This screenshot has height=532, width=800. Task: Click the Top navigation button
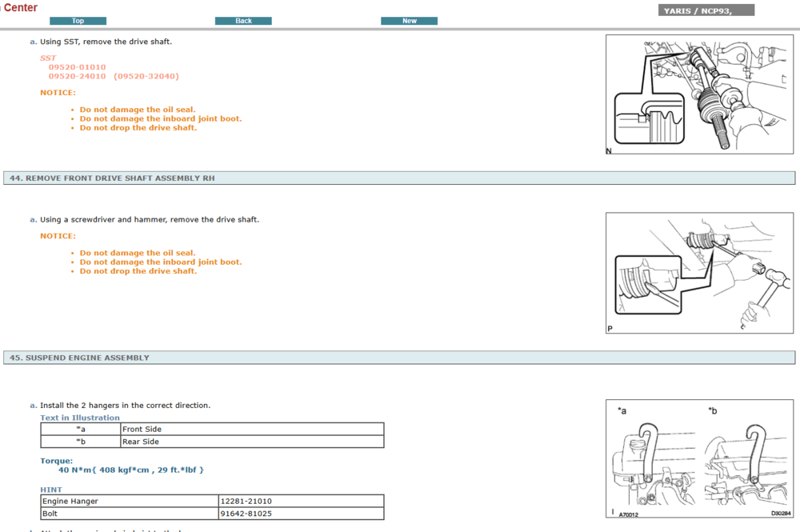[x=78, y=21]
